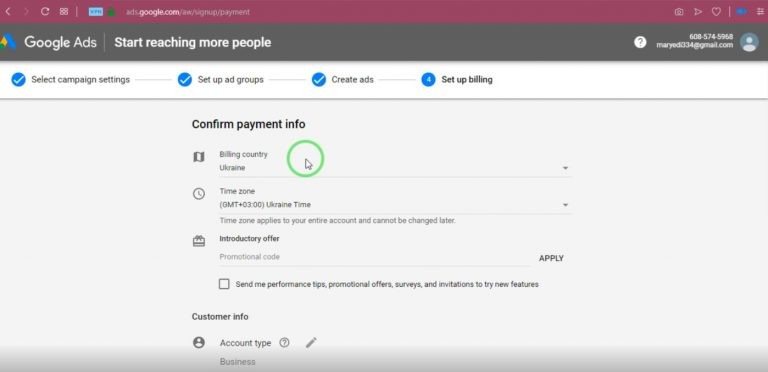Click the Business account type value
The height and width of the screenshot is (372, 768).
point(238,362)
